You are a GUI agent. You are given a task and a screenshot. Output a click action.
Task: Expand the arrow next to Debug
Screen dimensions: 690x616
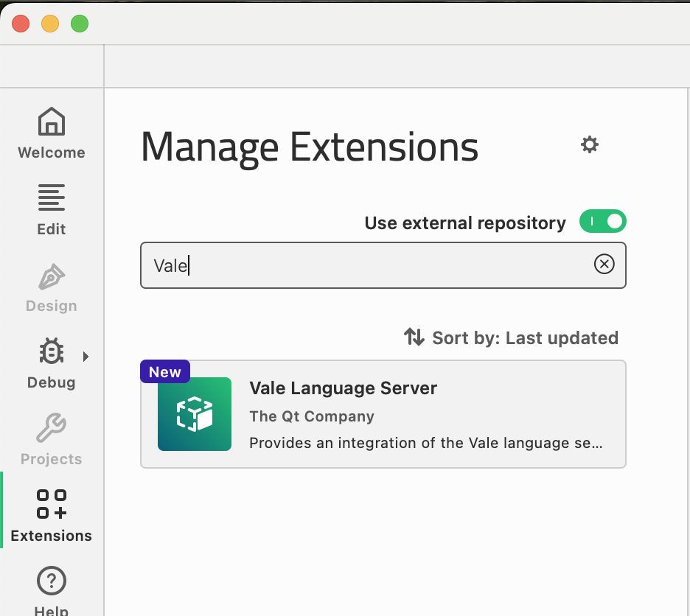pyautogui.click(x=86, y=357)
